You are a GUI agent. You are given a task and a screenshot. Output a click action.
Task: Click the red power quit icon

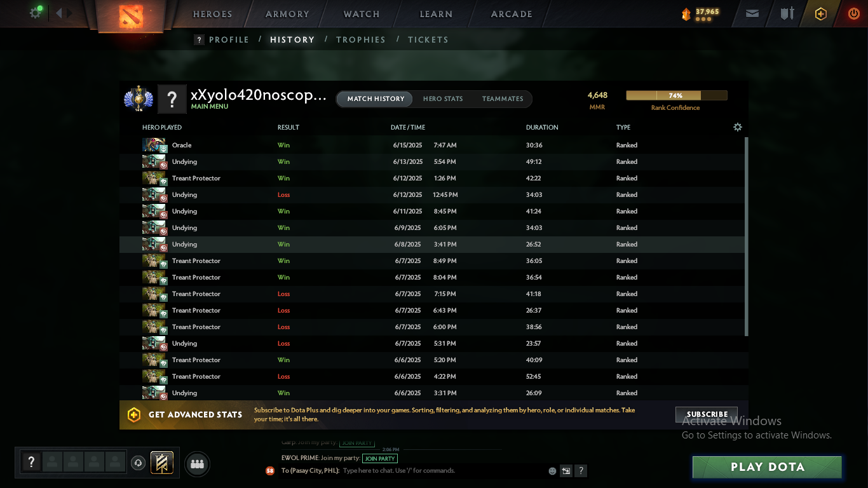point(853,13)
